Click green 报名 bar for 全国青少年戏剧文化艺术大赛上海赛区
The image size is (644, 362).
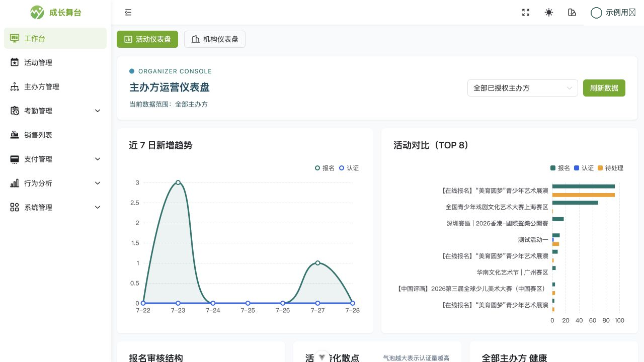[575, 203]
